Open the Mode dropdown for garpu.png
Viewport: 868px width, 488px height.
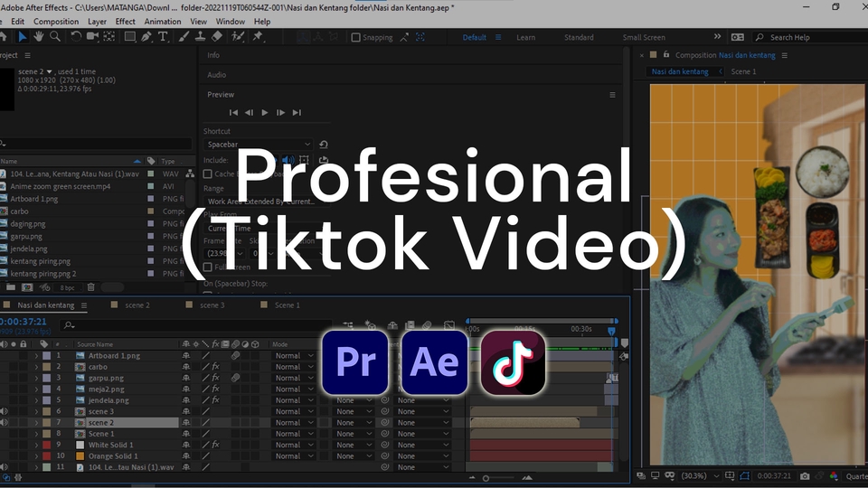[x=294, y=378]
